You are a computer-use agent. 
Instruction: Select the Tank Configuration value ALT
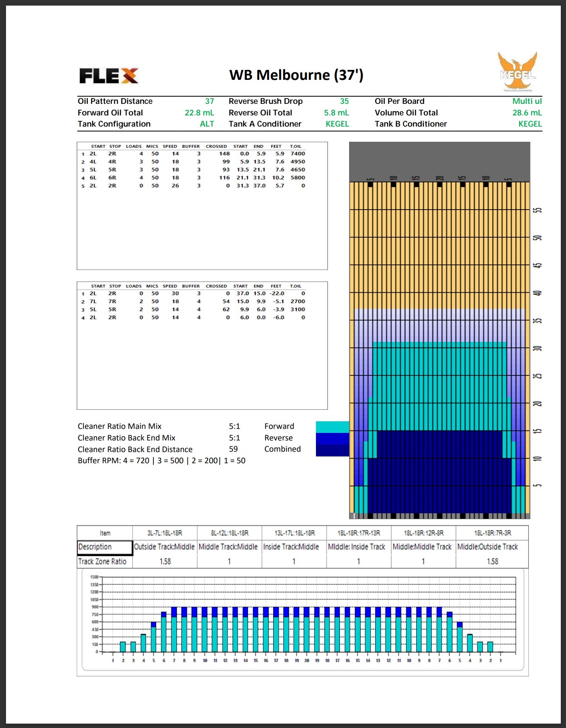207,124
